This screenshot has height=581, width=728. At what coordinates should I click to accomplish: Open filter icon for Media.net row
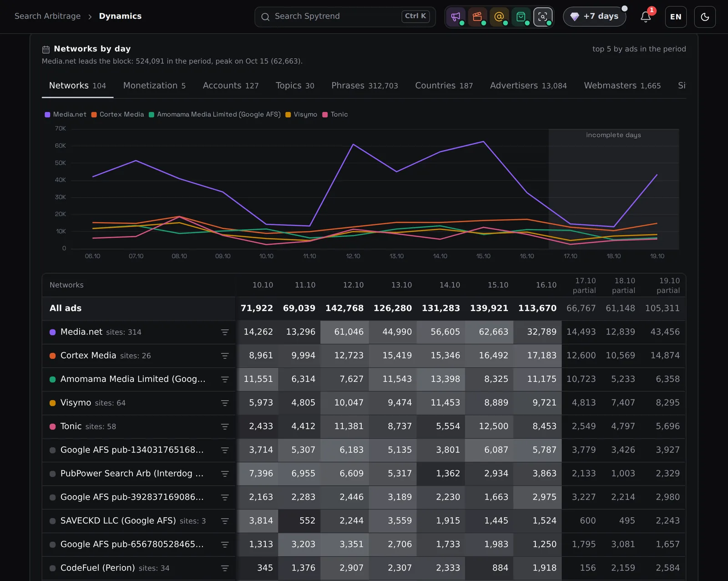click(x=225, y=332)
